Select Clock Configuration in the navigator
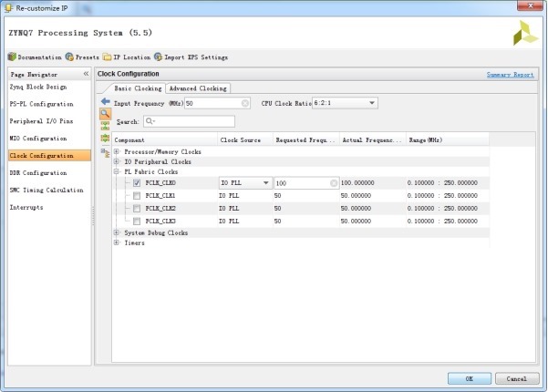Viewport: 548px width, 392px height. [49, 156]
